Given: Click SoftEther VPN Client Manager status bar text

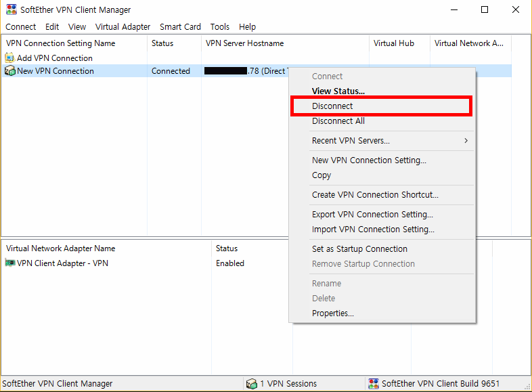Looking at the screenshot, I should coord(58,383).
